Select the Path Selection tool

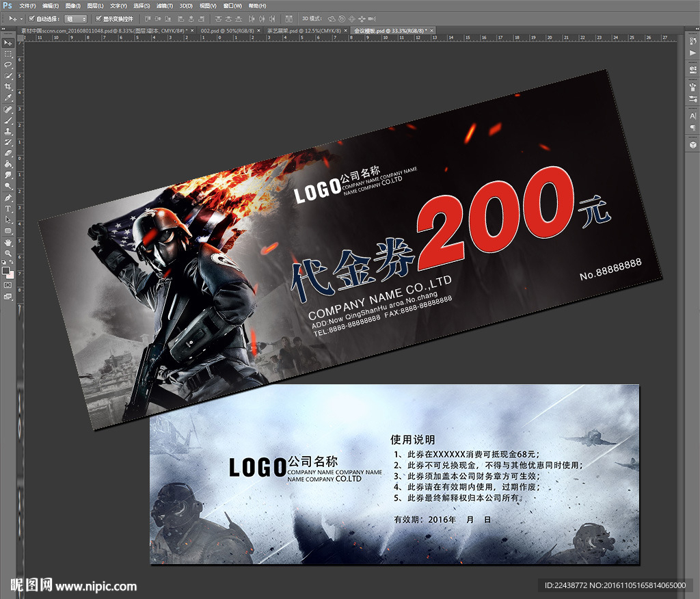(x=8, y=219)
